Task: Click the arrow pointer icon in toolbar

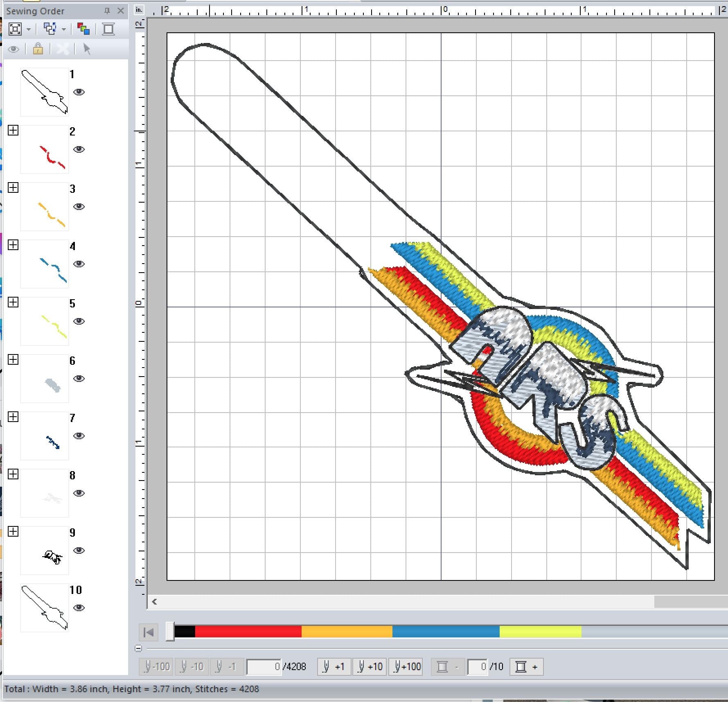Action: [x=86, y=49]
